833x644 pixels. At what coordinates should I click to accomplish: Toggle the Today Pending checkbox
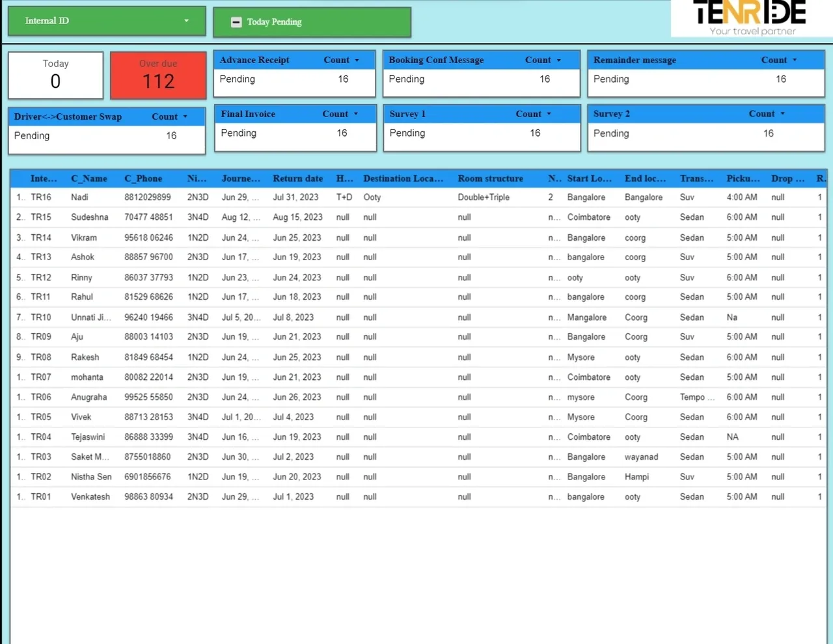(x=237, y=22)
